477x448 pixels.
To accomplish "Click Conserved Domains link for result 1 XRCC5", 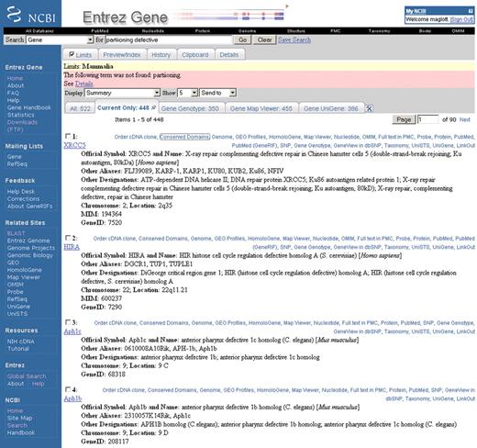I will pos(184,137).
